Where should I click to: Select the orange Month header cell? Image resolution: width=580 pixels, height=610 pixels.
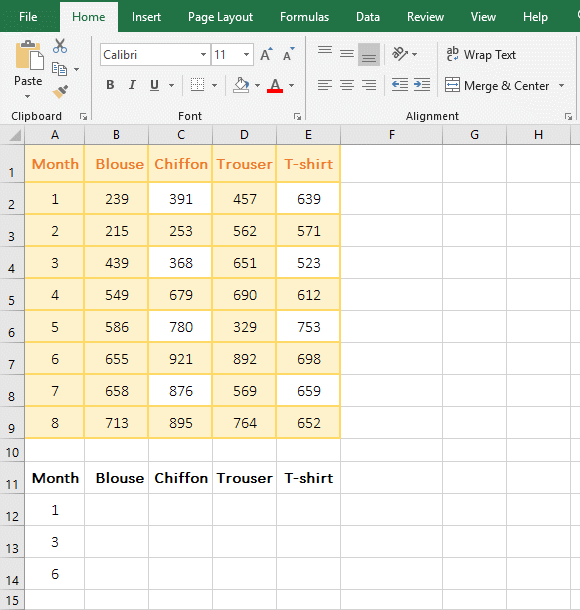55,164
